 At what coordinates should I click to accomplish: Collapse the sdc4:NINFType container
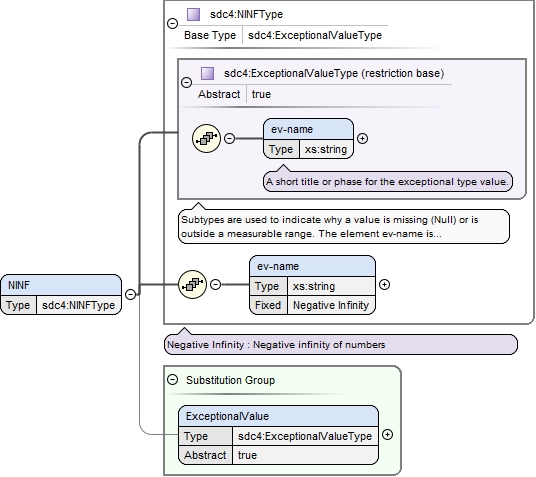click(x=172, y=23)
